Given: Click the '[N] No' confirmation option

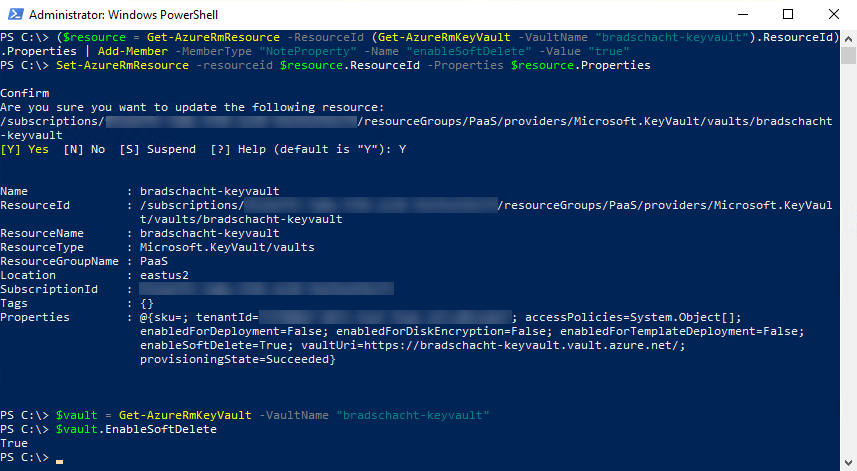Looking at the screenshot, I should tap(83, 149).
